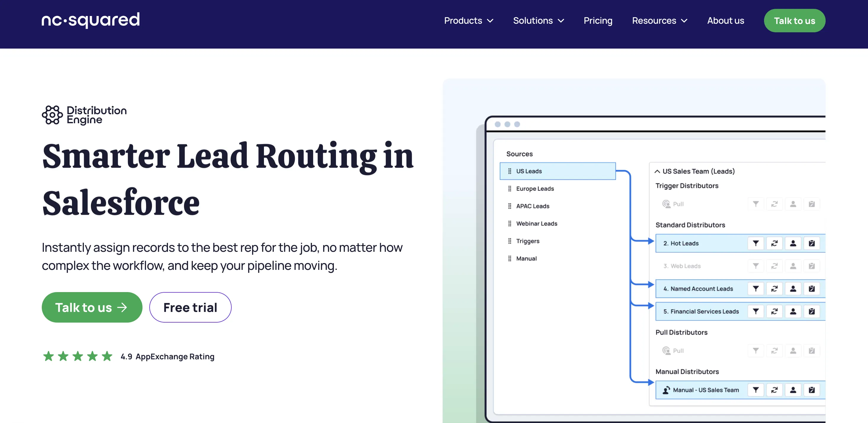868x423 pixels.
Task: Navigate to the About us page
Action: coord(725,20)
